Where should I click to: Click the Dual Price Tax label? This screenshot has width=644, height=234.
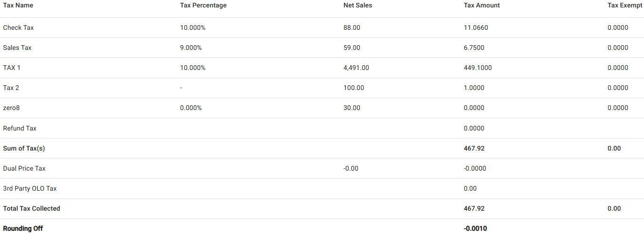pyautogui.click(x=24, y=168)
